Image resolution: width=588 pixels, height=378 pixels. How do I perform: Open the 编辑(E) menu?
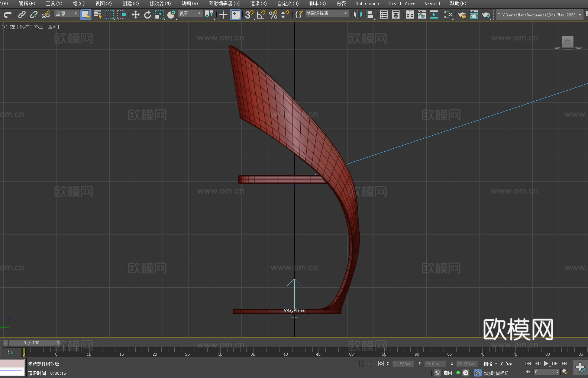tap(27, 4)
